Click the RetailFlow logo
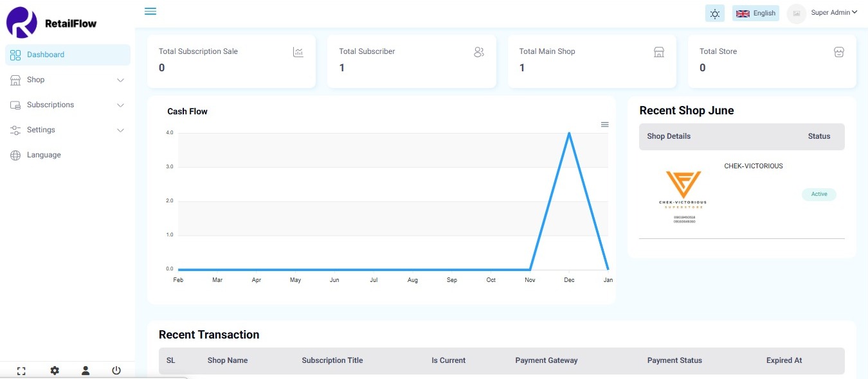868x379 pixels. point(51,23)
